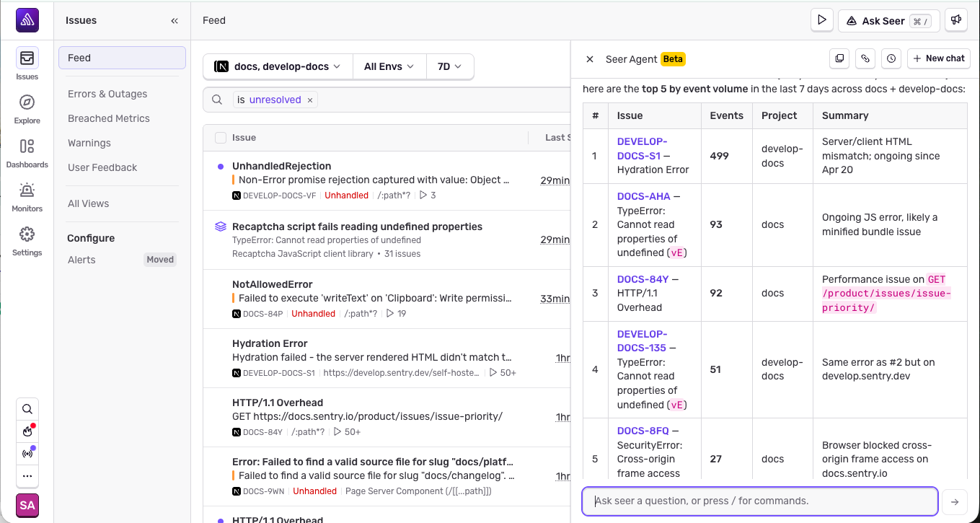This screenshot has height=523, width=980.
Task: Open Alerts under Configure
Action: [81, 260]
